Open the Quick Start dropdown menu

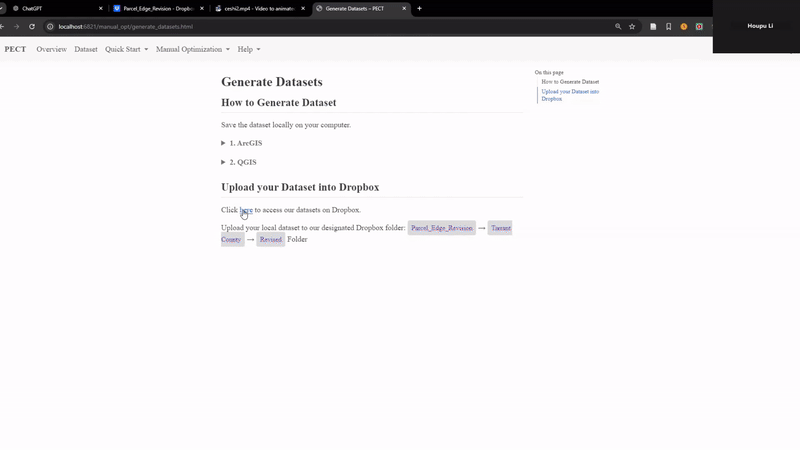pos(126,49)
